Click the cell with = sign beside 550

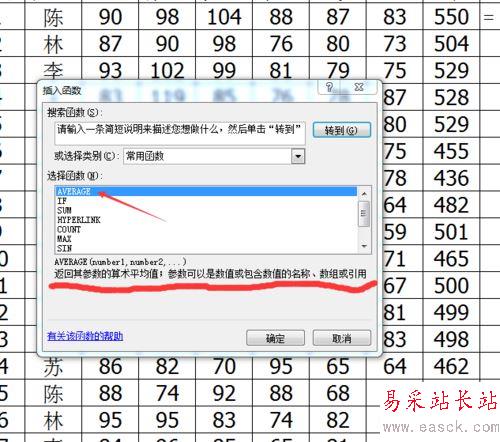[x=490, y=17]
